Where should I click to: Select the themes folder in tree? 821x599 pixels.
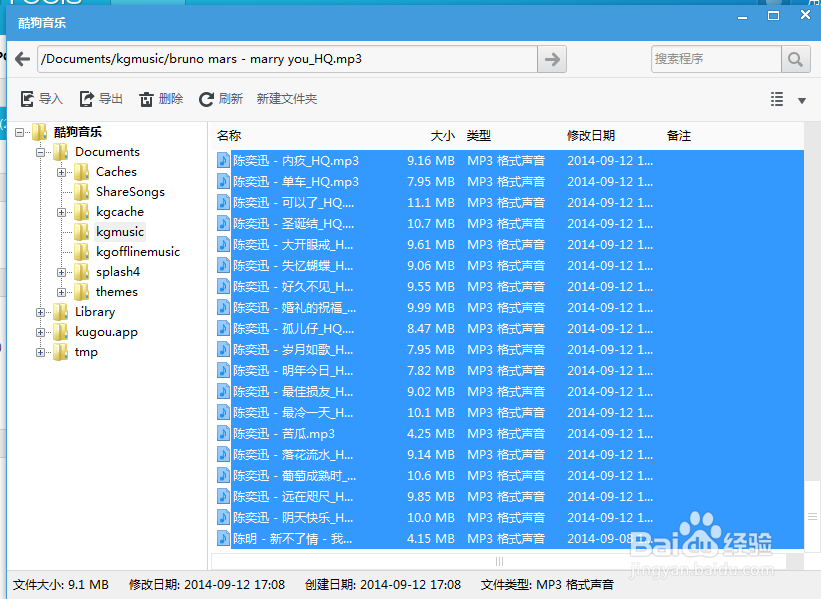tap(116, 292)
